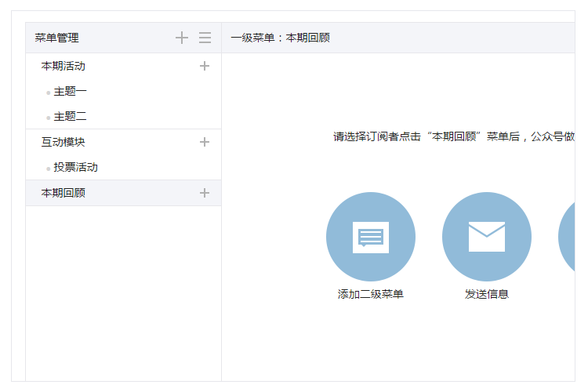Open the 主题二 submenu item
This screenshot has width=588, height=392.
click(x=70, y=117)
